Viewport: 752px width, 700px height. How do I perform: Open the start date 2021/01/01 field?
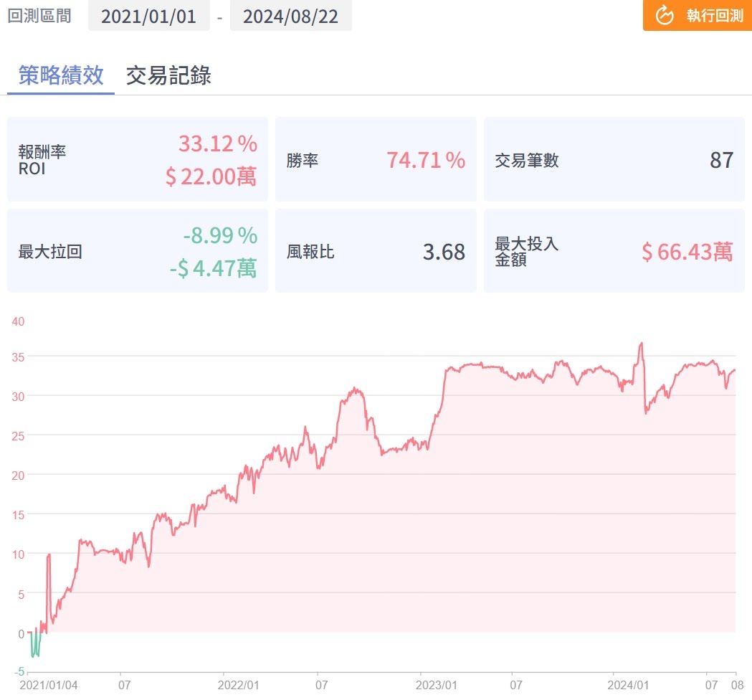148,16
